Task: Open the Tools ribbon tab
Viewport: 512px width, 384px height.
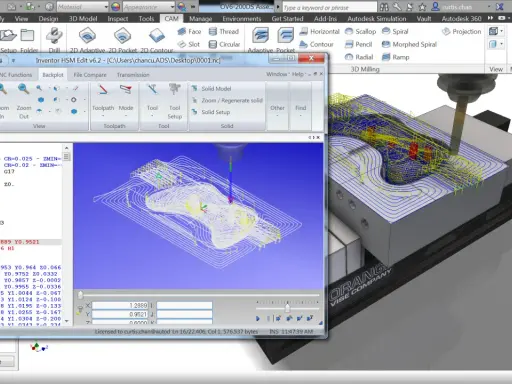Action: [146, 19]
